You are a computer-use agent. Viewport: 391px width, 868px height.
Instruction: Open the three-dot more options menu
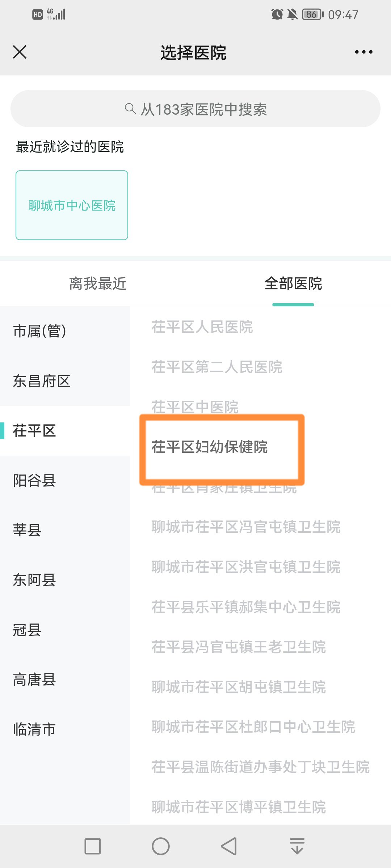click(363, 52)
